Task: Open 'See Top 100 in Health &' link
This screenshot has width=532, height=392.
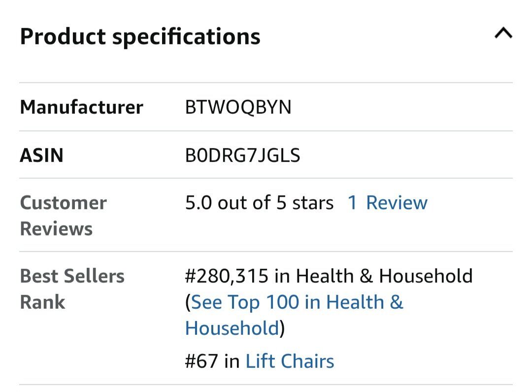Action: tap(297, 302)
